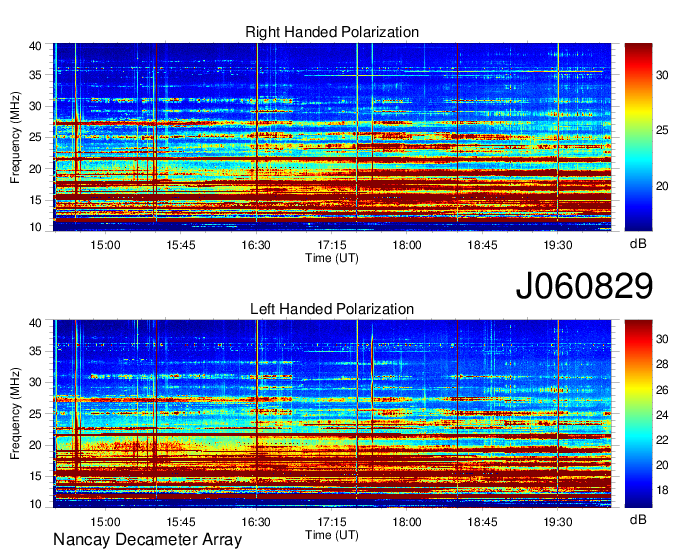Click the 19:30 tick of the upper plot
680x552 pixels.
click(x=558, y=245)
